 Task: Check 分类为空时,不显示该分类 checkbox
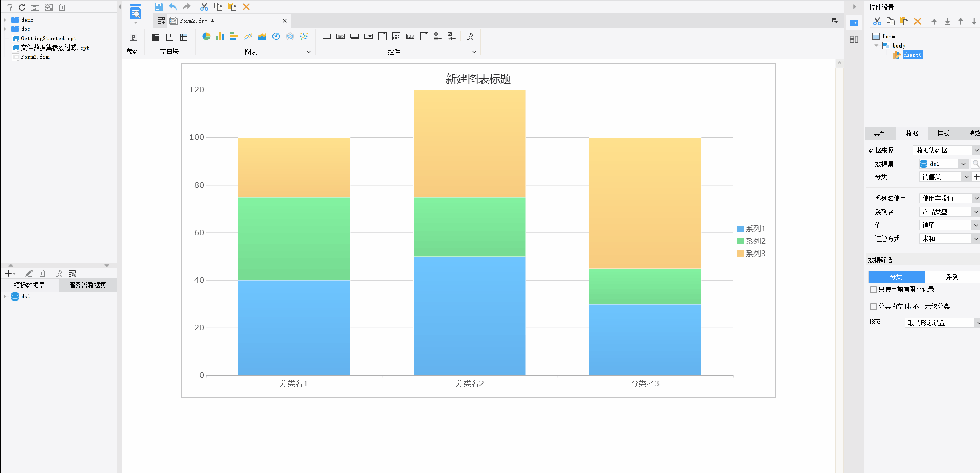873,307
